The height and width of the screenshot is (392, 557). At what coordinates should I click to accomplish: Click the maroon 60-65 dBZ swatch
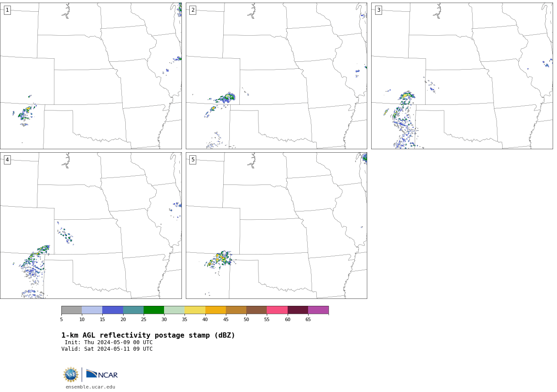tap(298, 310)
